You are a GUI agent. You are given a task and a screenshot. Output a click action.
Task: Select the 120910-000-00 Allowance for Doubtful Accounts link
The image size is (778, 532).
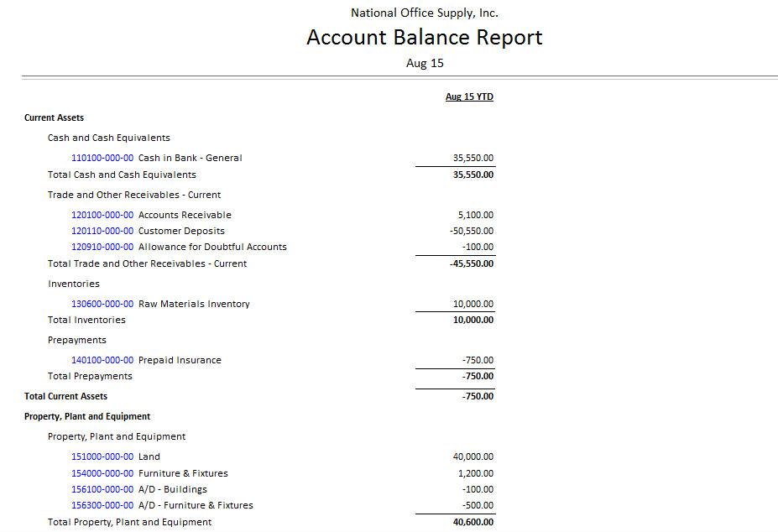pyautogui.click(x=102, y=247)
